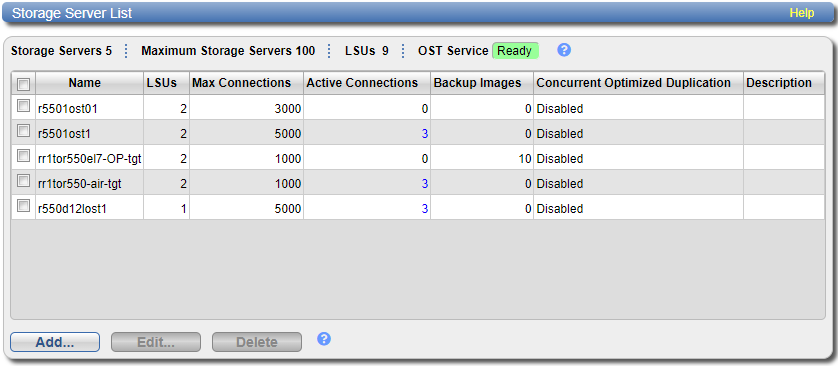838x366 pixels.
Task: Open active connections count for r550d12lost1
Action: [424, 209]
